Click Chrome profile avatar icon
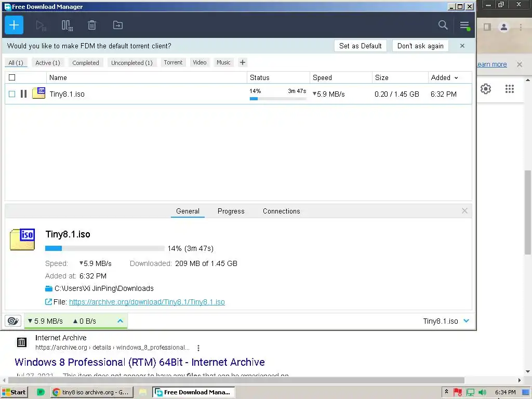This screenshot has width=532, height=399. tap(504, 27)
